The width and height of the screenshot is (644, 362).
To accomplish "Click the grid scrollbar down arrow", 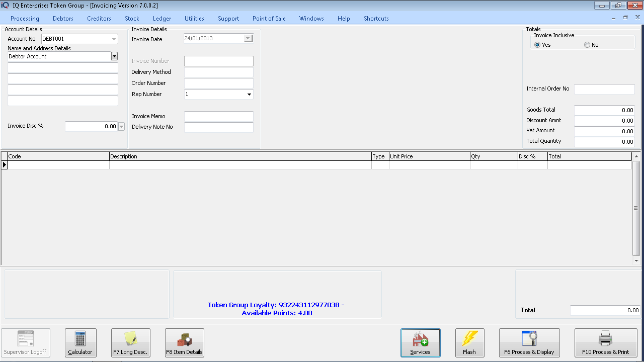I will [x=636, y=261].
